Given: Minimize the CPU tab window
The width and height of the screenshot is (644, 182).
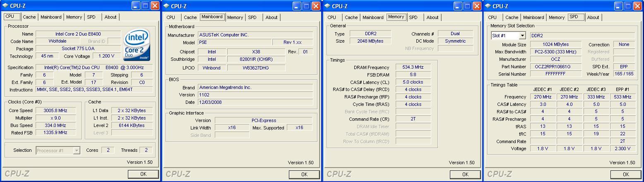Looking at the screenshot, I should click(x=136, y=6).
